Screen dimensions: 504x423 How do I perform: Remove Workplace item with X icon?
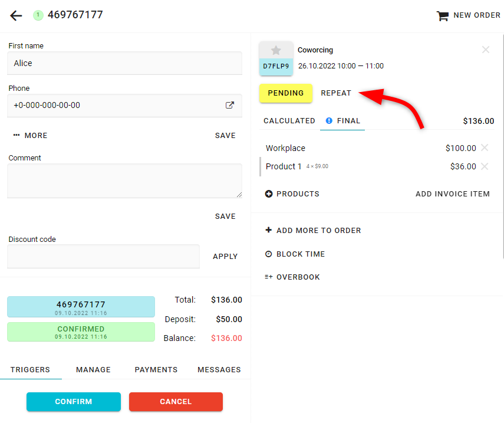(x=485, y=147)
